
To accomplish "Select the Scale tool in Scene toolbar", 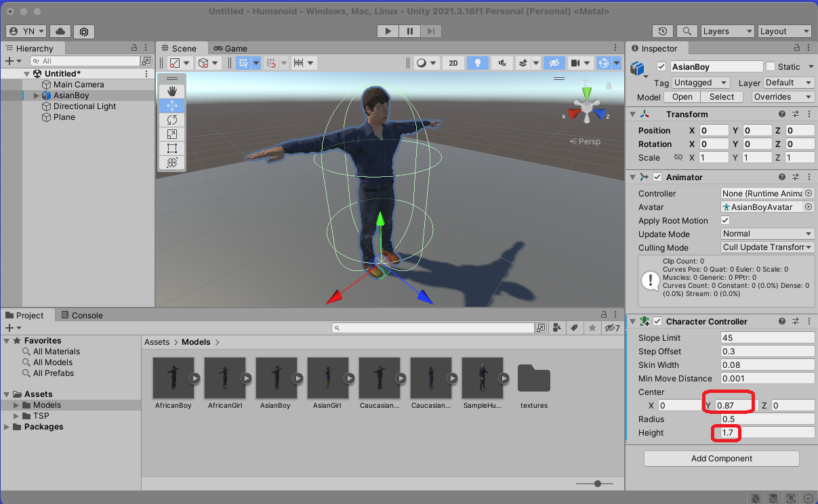I will pos(172,134).
